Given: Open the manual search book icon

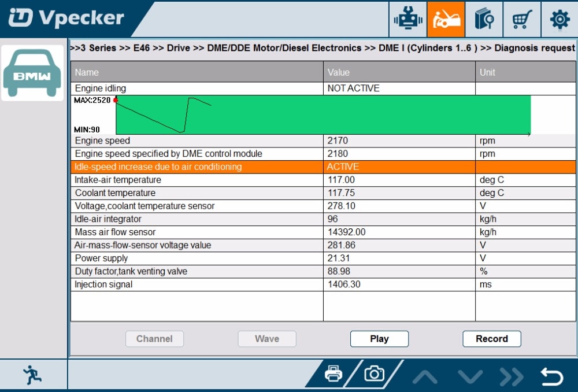Looking at the screenshot, I should [x=484, y=20].
